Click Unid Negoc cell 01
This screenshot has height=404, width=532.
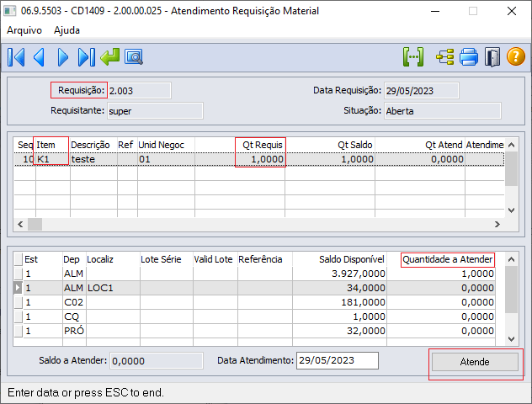click(x=166, y=159)
